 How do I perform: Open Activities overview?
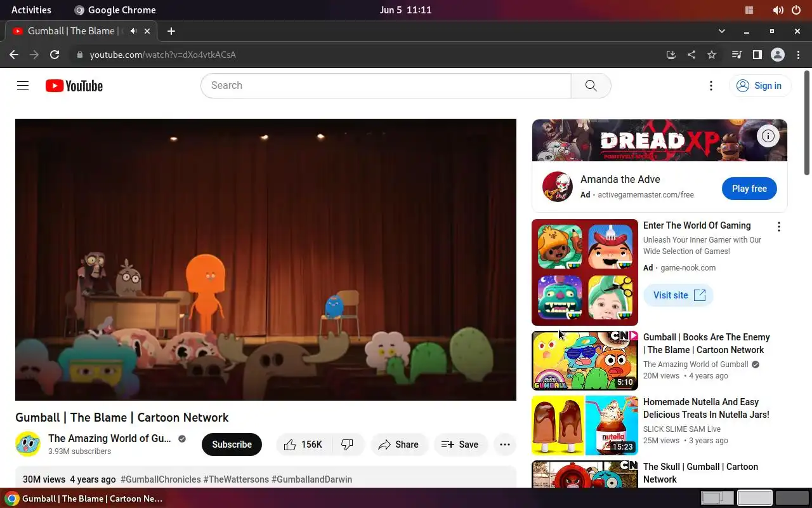pos(31,10)
